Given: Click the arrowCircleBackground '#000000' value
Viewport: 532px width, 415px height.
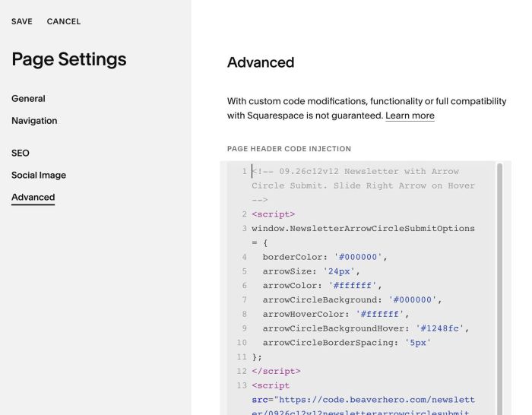Looking at the screenshot, I should tap(412, 299).
